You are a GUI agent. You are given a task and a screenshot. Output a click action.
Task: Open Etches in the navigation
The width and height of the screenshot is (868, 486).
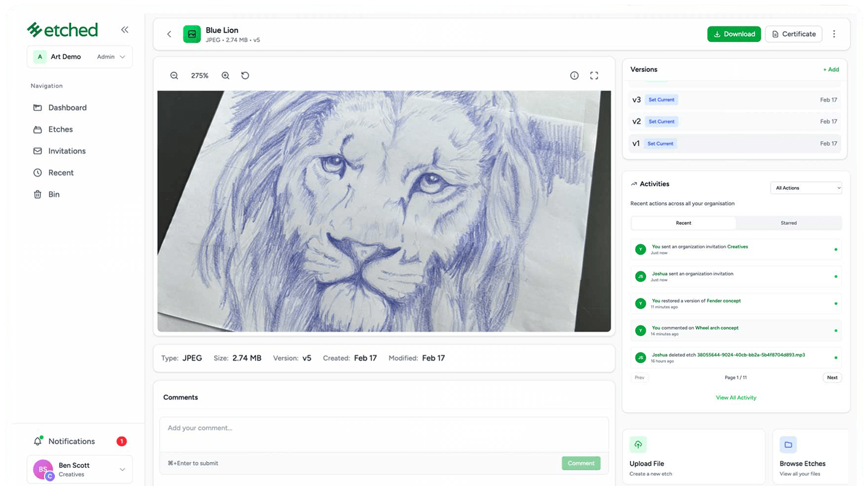tap(60, 129)
